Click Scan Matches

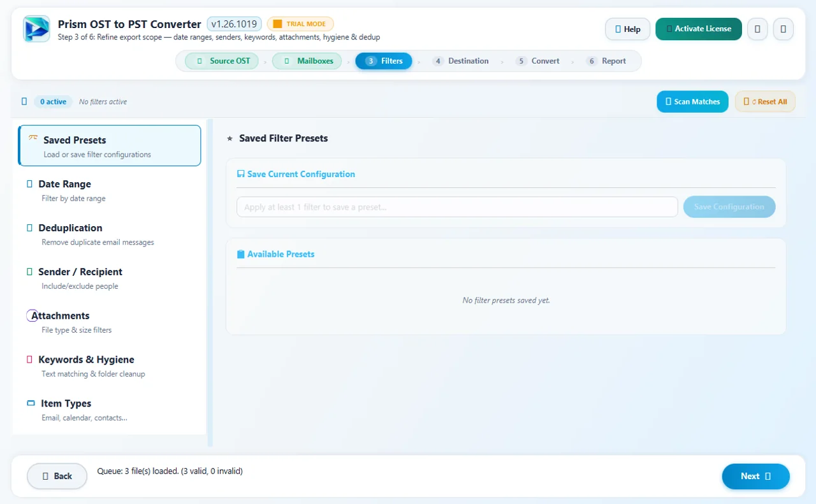pos(692,102)
